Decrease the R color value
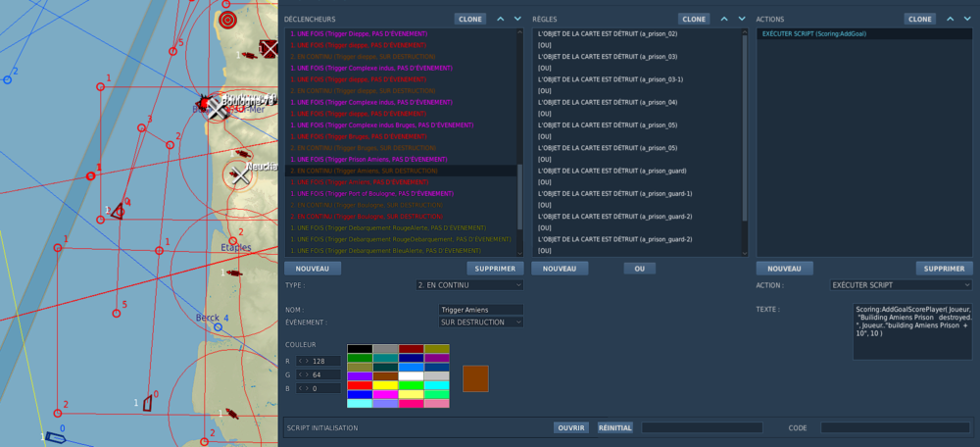 coord(299,361)
